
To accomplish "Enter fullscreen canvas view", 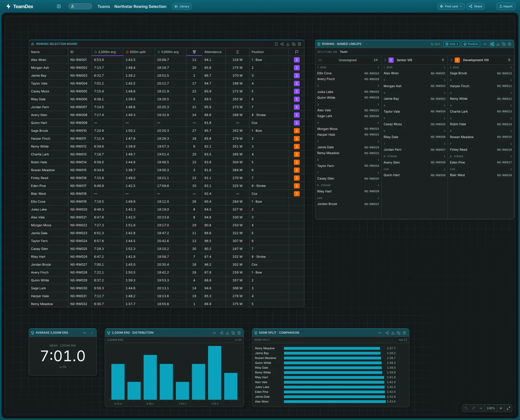I will 508,408.
